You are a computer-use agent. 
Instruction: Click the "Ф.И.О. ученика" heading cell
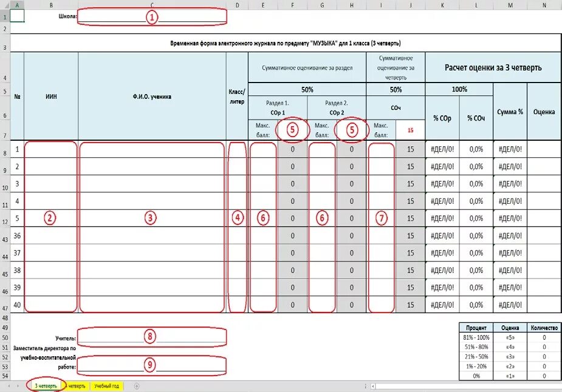(x=152, y=96)
